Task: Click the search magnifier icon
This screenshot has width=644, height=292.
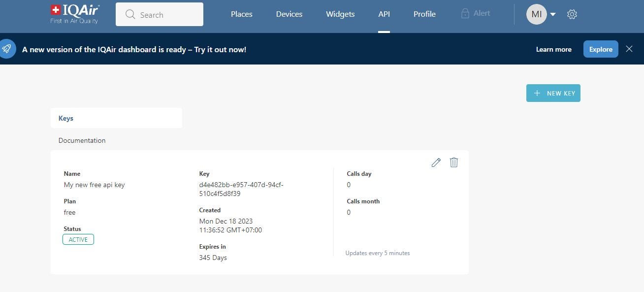Action: [130, 14]
